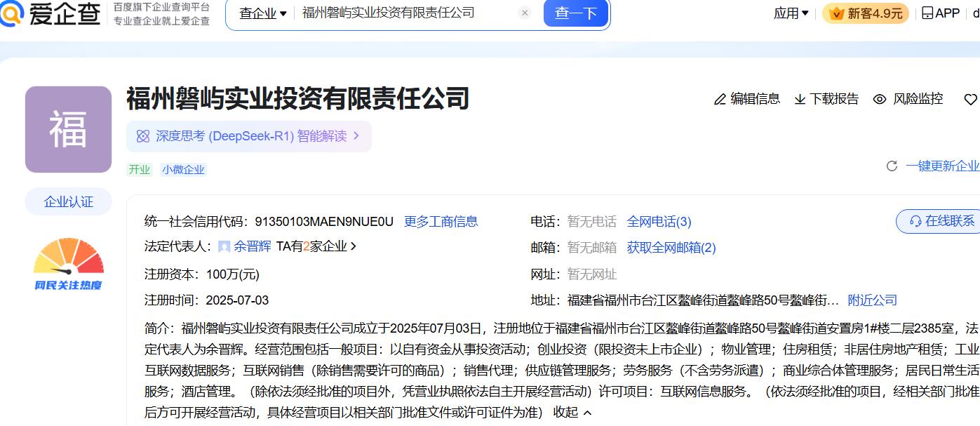The image size is (980, 426).
Task: Click the 风险监控 eye icon
Action: (x=880, y=100)
